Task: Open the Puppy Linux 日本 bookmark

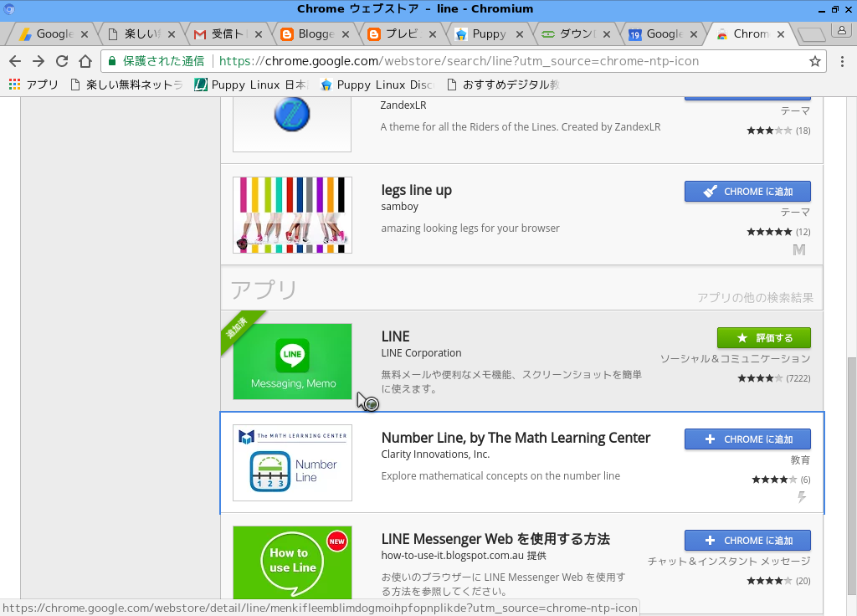Action: (x=243, y=84)
